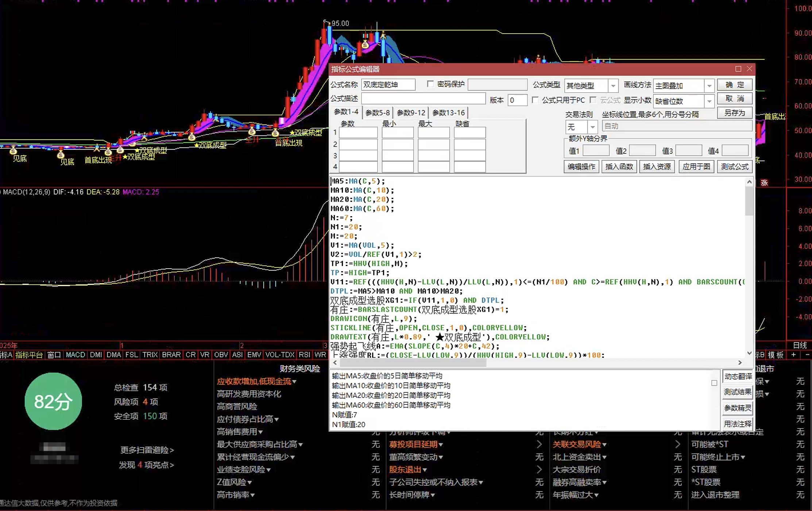Click the code editor scroll-down arrow
The width and height of the screenshot is (812, 511).
pos(749,353)
